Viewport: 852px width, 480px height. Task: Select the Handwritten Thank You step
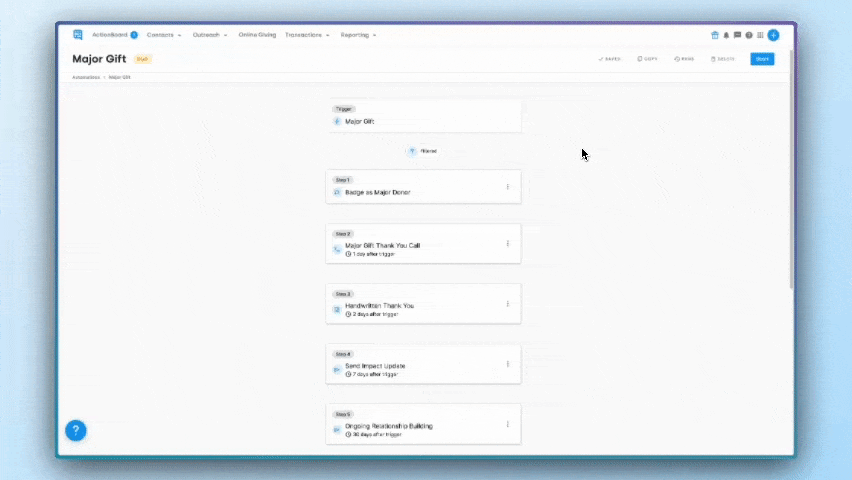(x=423, y=304)
